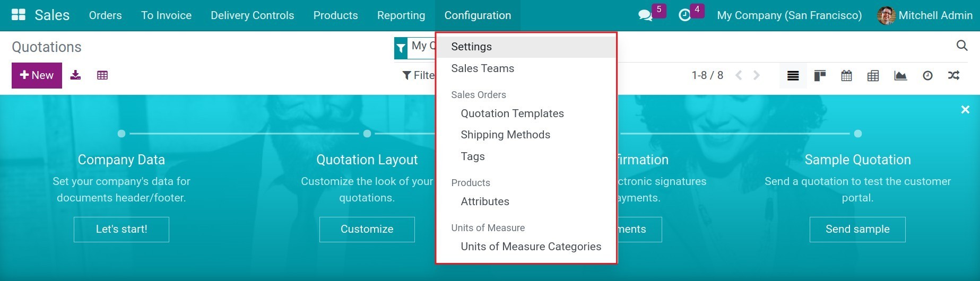Image resolution: width=980 pixels, height=281 pixels.
Task: Open the apps grid home menu icon
Action: click(19, 15)
